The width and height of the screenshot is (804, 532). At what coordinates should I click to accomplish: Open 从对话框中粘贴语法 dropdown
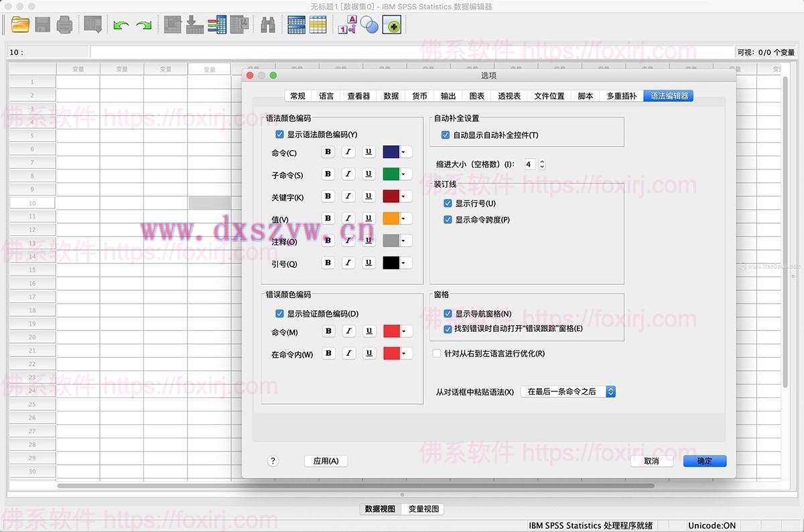(568, 391)
